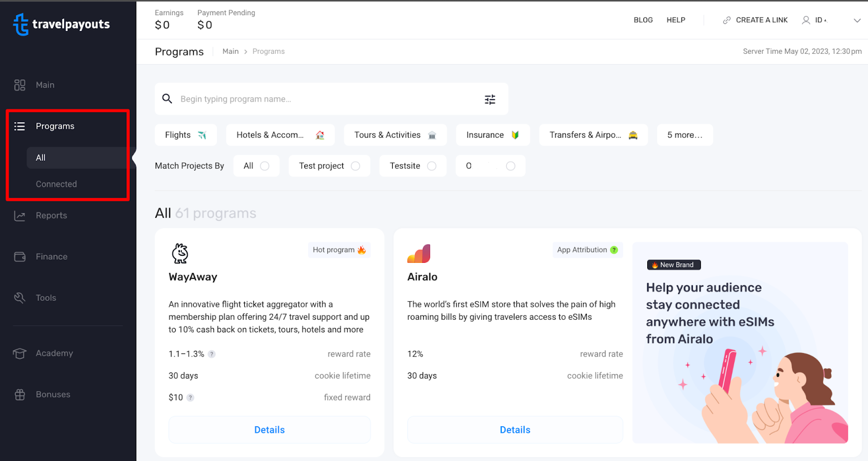
Task: Filter by Insurance category
Action: 493,135
